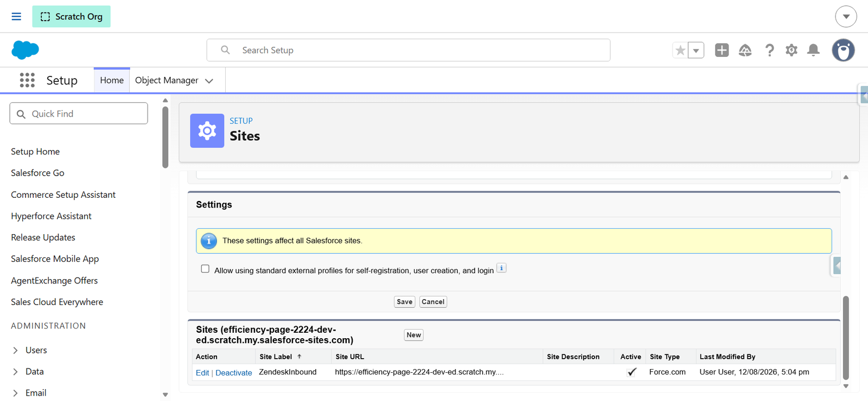Click the Site URL column header
Image resolution: width=868 pixels, height=401 pixels.
point(350,357)
